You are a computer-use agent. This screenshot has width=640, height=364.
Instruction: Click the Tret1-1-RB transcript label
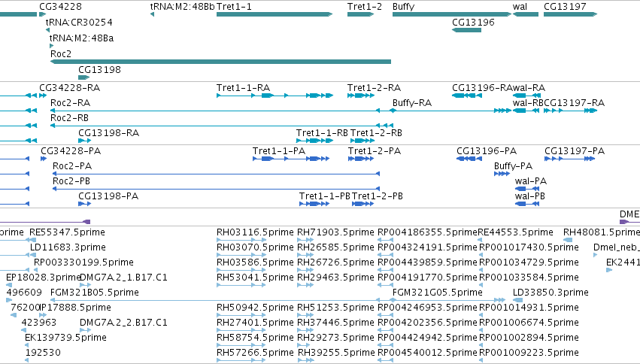click(322, 133)
